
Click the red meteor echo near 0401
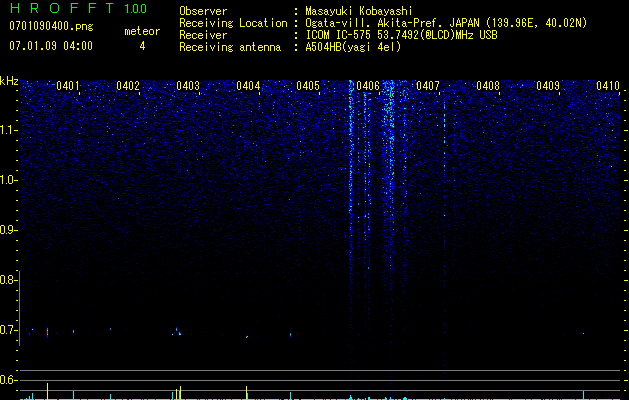tap(47, 333)
